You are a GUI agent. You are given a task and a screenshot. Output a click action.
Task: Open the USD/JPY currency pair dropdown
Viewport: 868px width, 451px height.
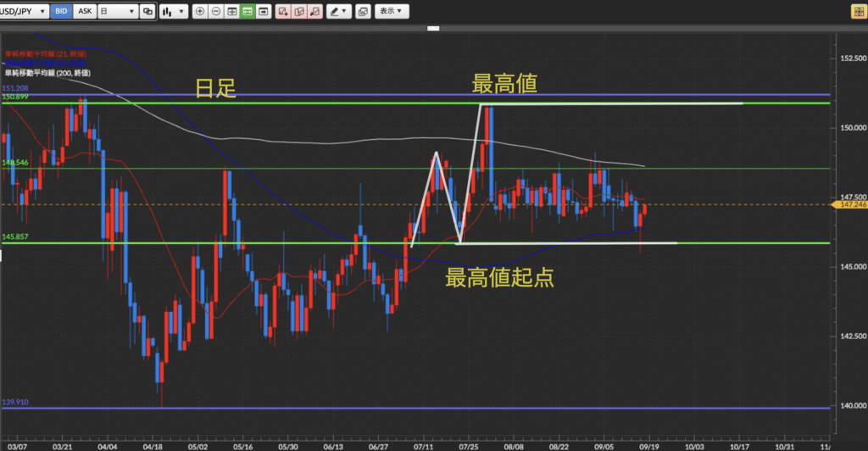click(23, 11)
